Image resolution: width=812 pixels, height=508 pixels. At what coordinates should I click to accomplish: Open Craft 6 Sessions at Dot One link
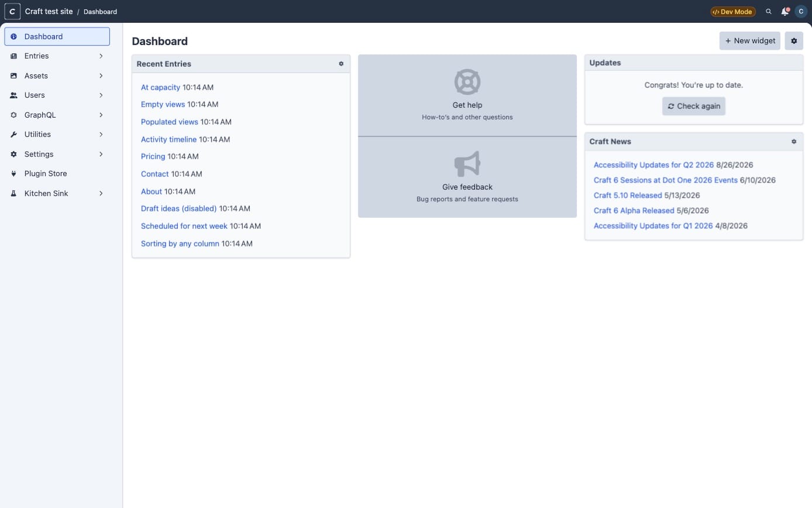point(665,180)
